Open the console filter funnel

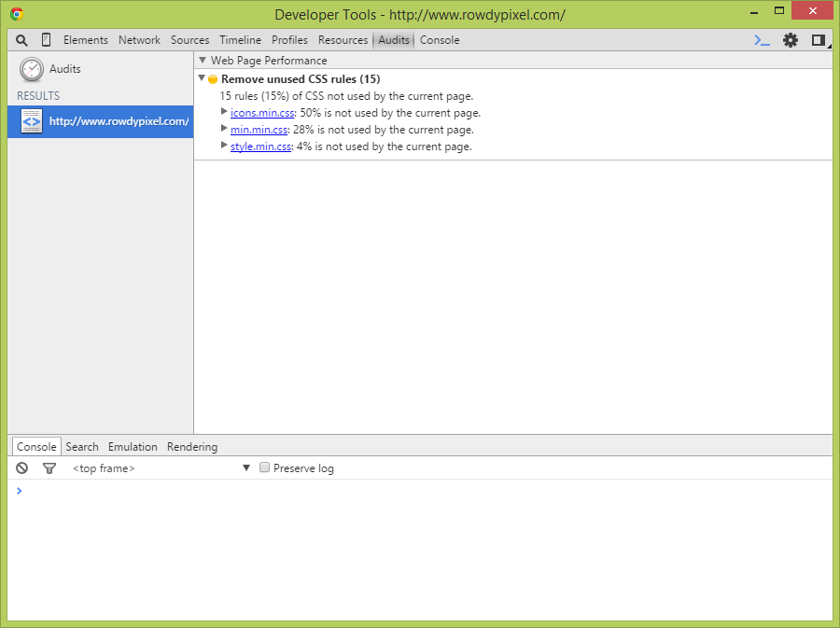click(49, 468)
